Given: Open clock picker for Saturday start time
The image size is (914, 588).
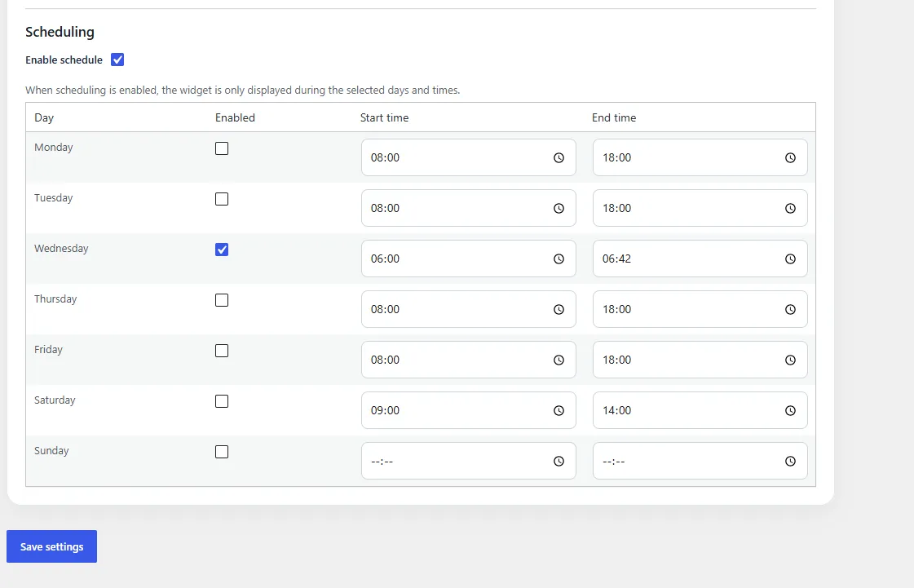Looking at the screenshot, I should coord(559,411).
